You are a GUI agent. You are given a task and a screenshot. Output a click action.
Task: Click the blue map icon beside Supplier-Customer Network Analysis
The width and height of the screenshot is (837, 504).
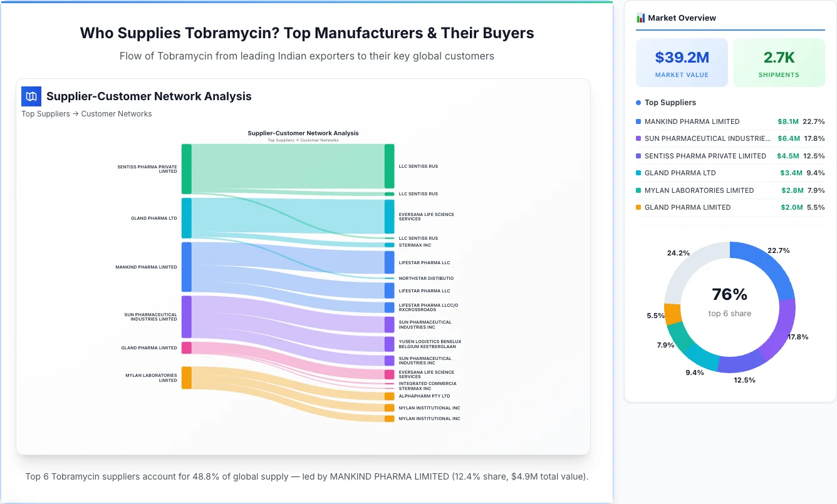pos(31,96)
